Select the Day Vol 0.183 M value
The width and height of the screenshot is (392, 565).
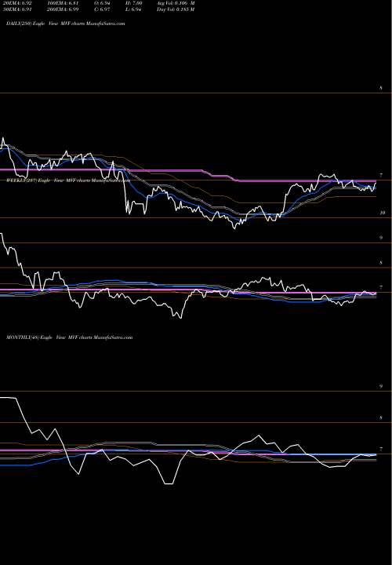(x=176, y=9)
